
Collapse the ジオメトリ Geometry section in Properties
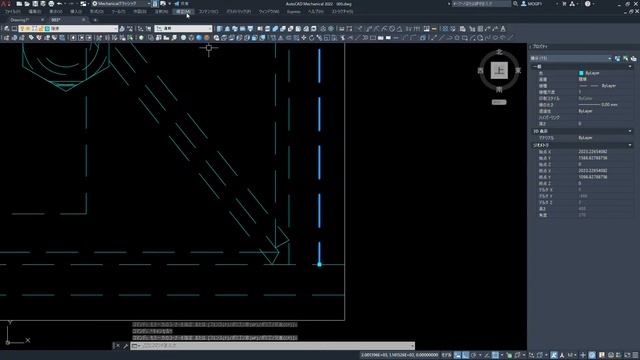click(630, 145)
